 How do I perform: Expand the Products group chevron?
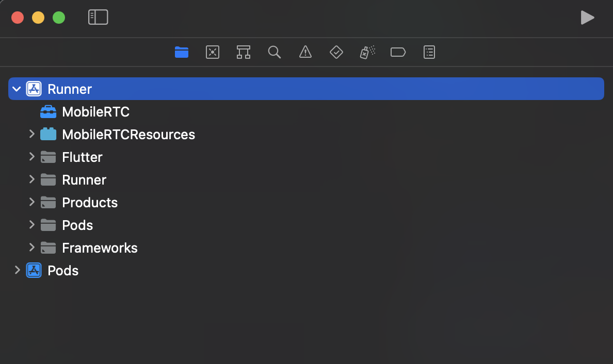point(31,202)
